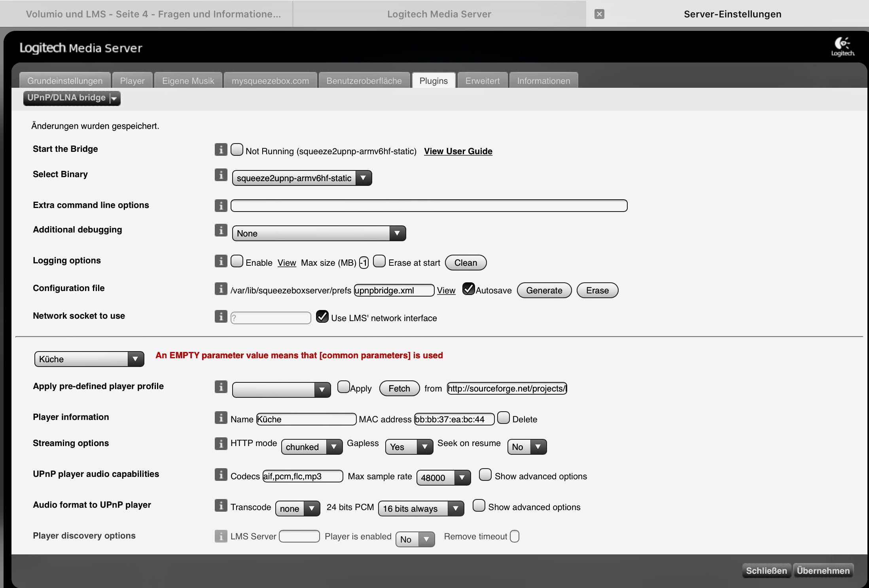Switch to Logitech Media Server browser tab
The image size is (869, 588).
click(x=439, y=14)
